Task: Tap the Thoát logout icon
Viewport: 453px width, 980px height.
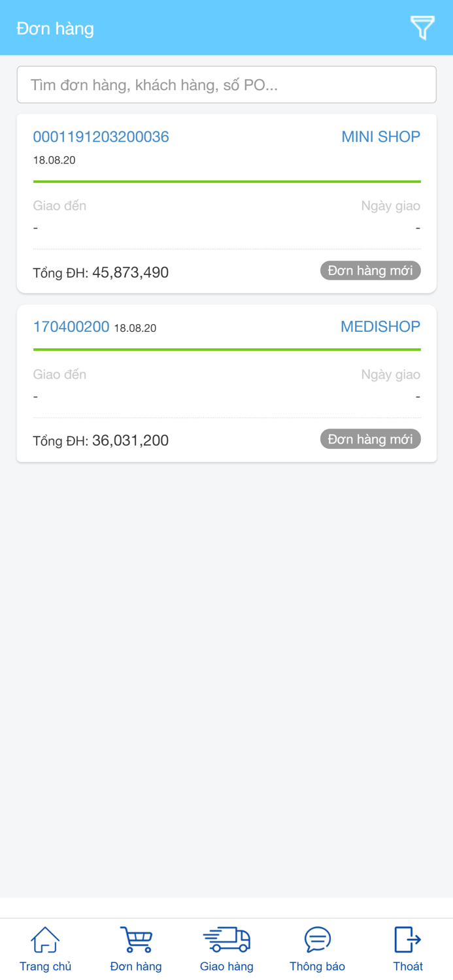Action: (x=407, y=940)
